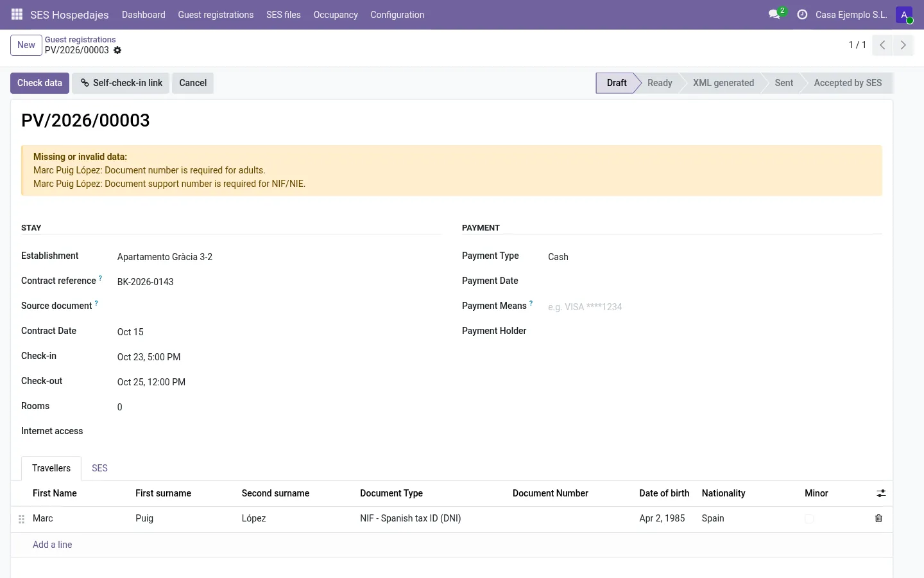
Task: Select the Draft status stage
Action: [x=617, y=83]
